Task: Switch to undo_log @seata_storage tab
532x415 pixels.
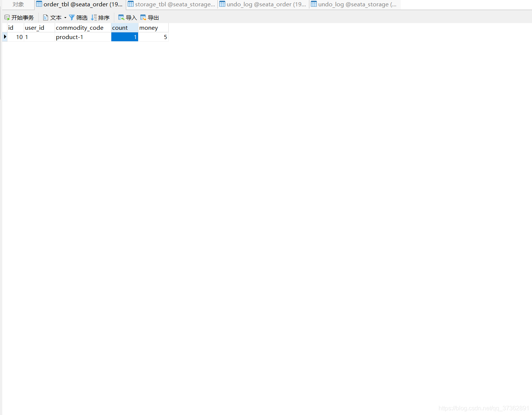Action: tap(354, 4)
